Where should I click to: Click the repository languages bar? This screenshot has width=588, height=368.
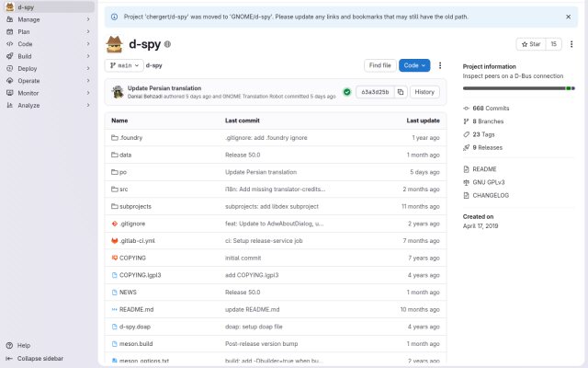tap(518, 88)
